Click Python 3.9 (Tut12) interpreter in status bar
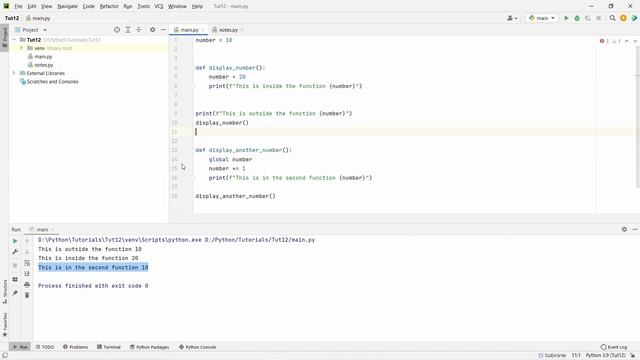The width and height of the screenshot is (640, 360). tap(605, 356)
